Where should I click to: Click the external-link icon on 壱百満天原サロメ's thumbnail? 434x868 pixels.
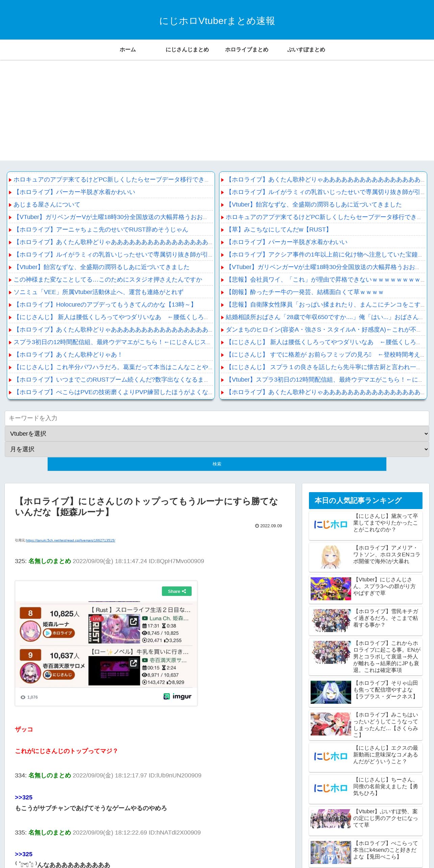click(134, 663)
